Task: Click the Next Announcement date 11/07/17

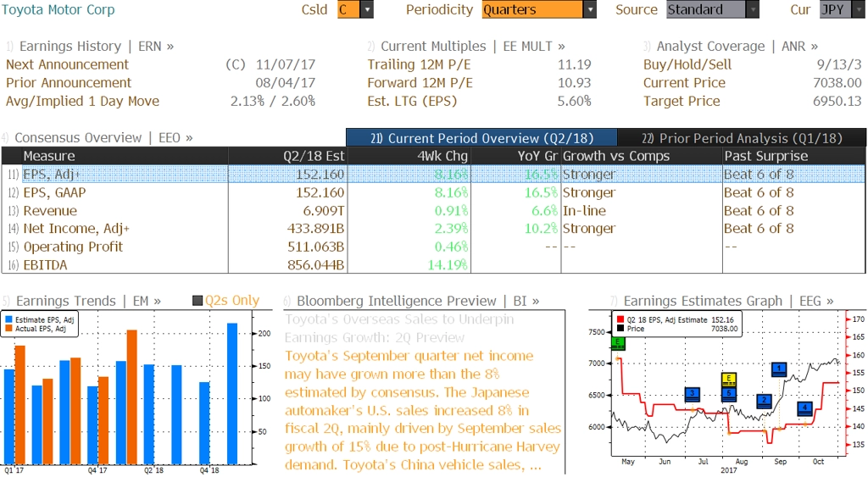Action: (x=285, y=64)
